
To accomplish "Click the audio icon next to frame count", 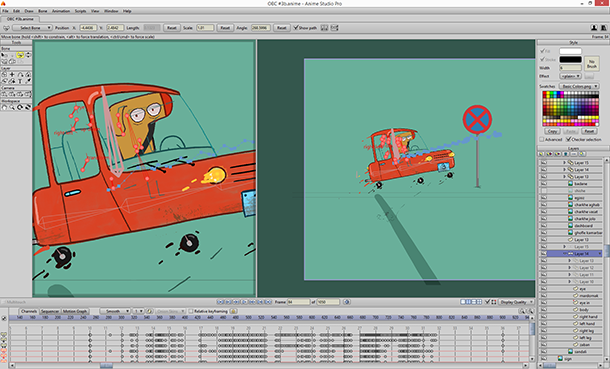I will (x=346, y=302).
